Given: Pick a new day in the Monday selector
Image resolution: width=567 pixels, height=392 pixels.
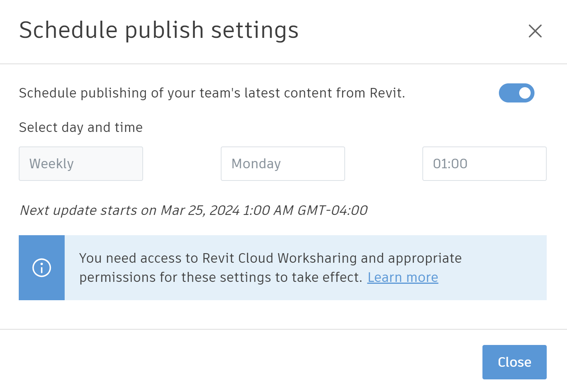Looking at the screenshot, I should [283, 164].
